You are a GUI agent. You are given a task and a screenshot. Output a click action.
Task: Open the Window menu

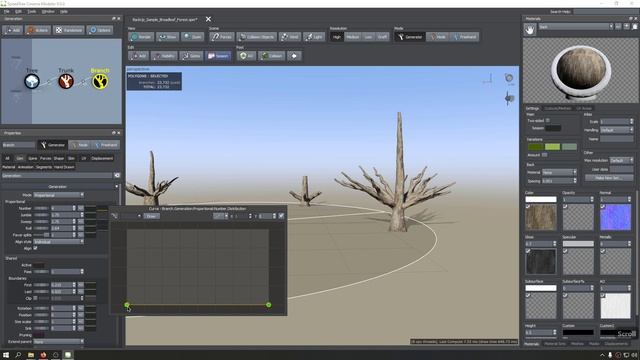pyautogui.click(x=48, y=11)
